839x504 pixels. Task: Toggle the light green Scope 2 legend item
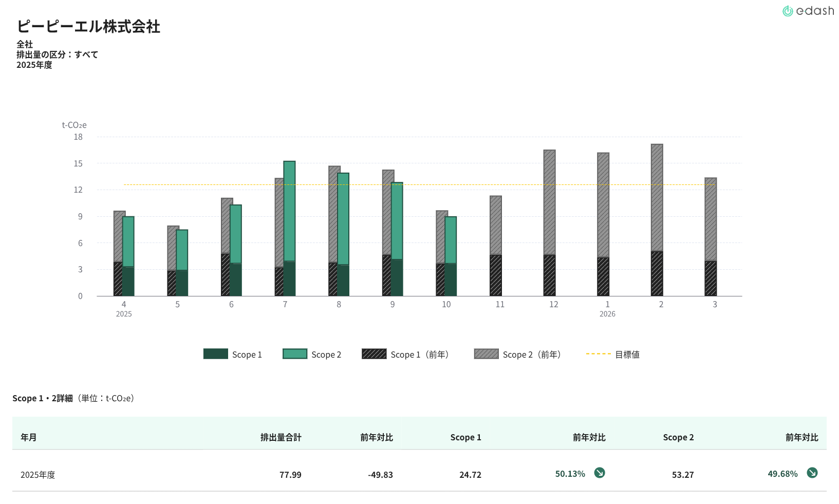(x=312, y=354)
